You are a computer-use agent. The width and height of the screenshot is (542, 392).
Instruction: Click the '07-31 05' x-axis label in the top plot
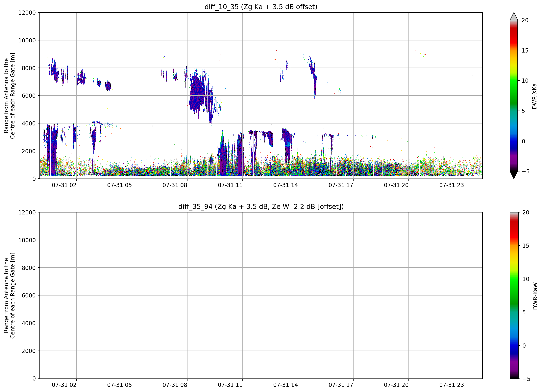[x=119, y=185]
